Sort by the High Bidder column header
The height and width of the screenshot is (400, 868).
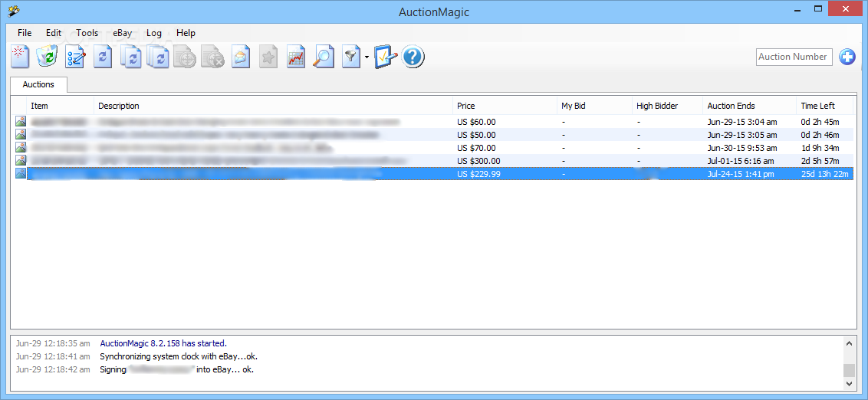pos(667,106)
